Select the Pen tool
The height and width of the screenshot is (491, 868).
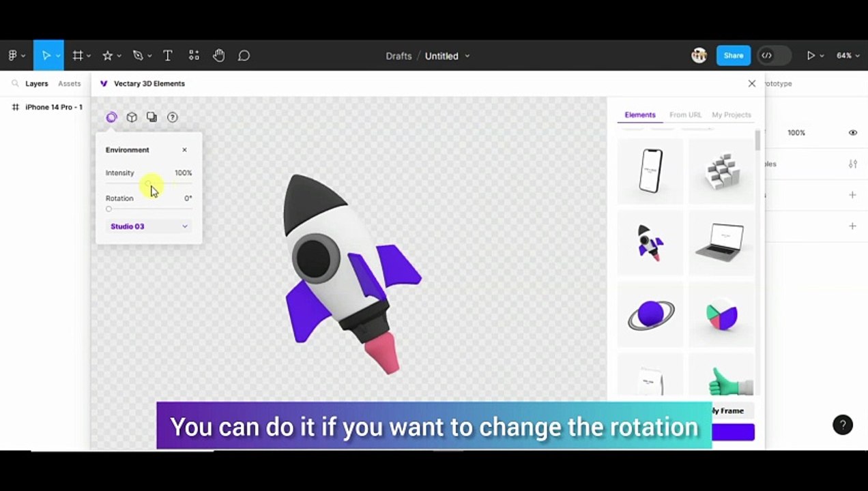138,56
